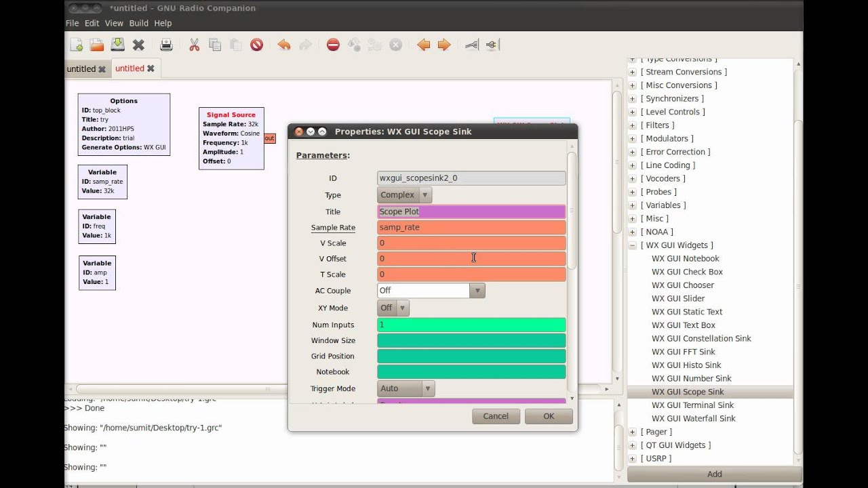Click the Enable block plug icon
The height and width of the screenshot is (488, 868).
tap(472, 45)
